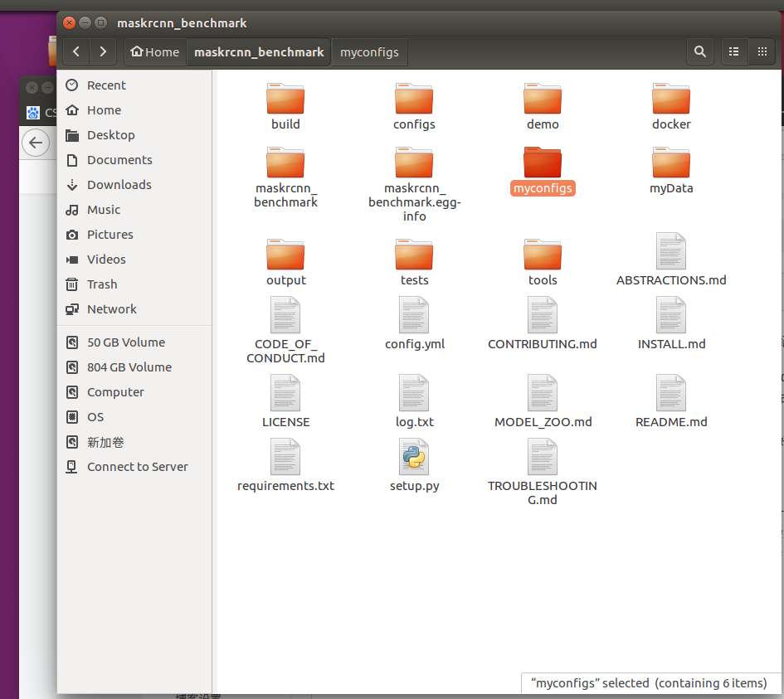
Task: Open Documents in the sidebar
Action: (134, 160)
